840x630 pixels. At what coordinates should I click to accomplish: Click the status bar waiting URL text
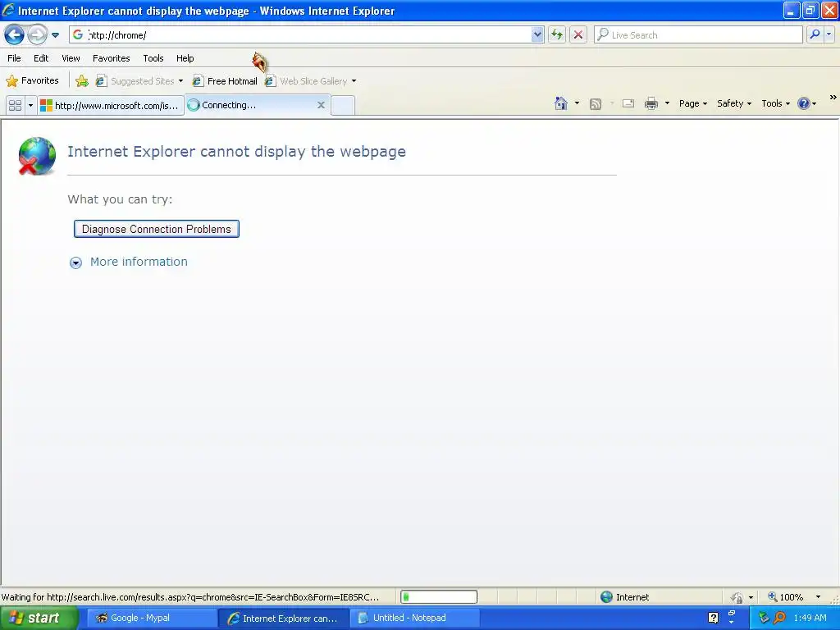pos(190,597)
